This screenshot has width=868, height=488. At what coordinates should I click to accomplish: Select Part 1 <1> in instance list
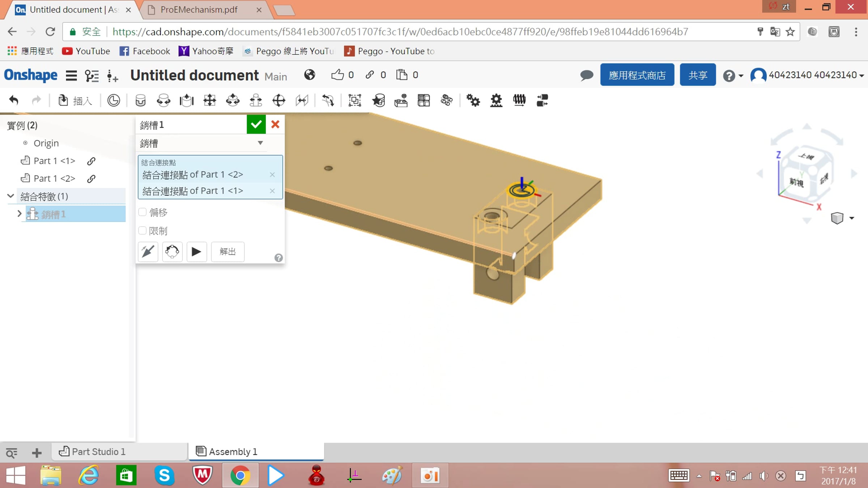[54, 161]
